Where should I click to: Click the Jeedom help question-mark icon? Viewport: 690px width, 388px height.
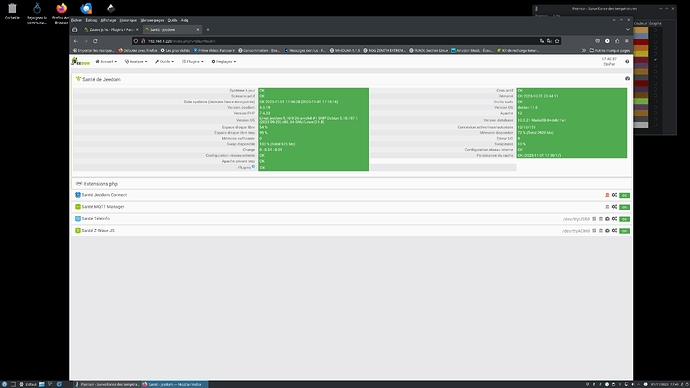click(x=627, y=62)
